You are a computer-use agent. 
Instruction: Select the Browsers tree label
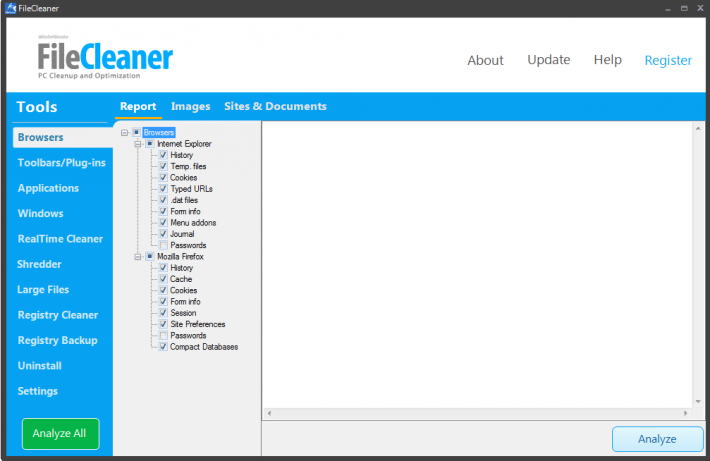[x=159, y=133]
